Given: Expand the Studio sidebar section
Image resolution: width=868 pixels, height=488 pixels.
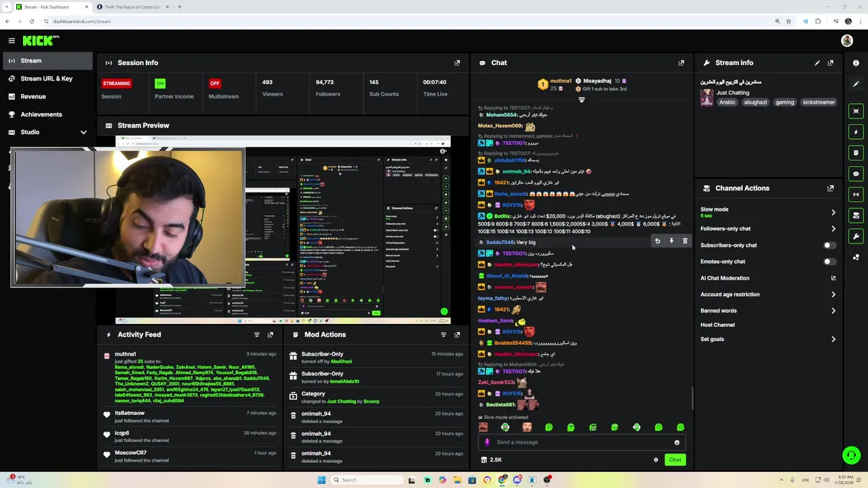Looking at the screenshot, I should (x=83, y=132).
